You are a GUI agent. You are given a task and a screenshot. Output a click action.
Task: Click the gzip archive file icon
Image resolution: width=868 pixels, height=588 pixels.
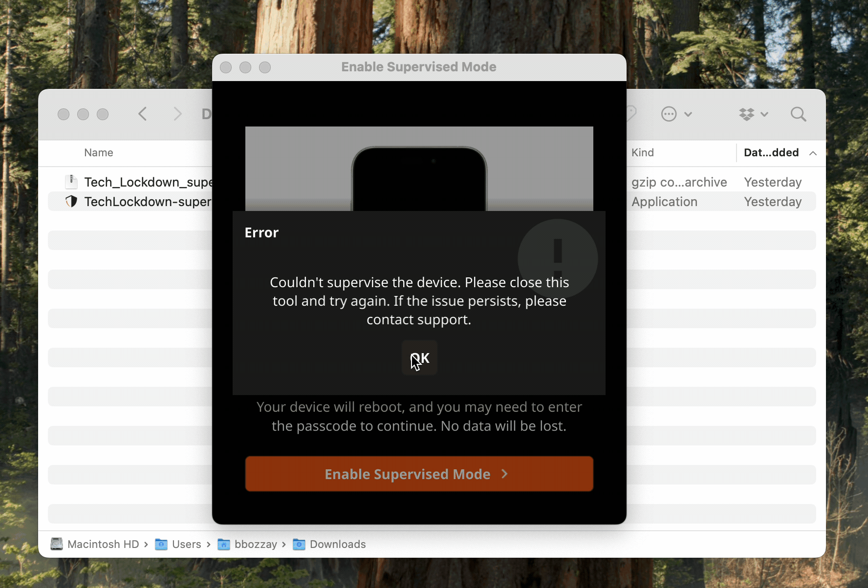click(x=71, y=182)
